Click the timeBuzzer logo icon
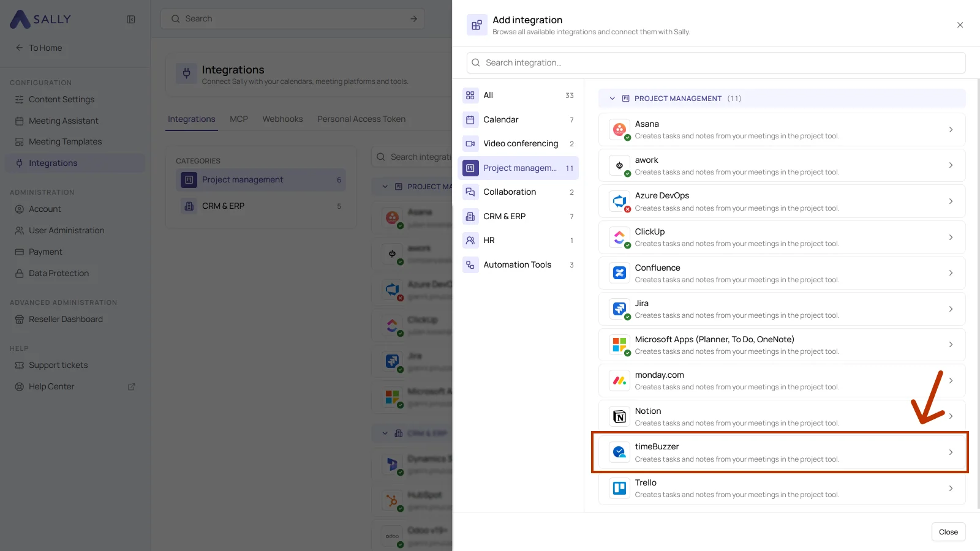This screenshot has width=980, height=551. point(619,452)
